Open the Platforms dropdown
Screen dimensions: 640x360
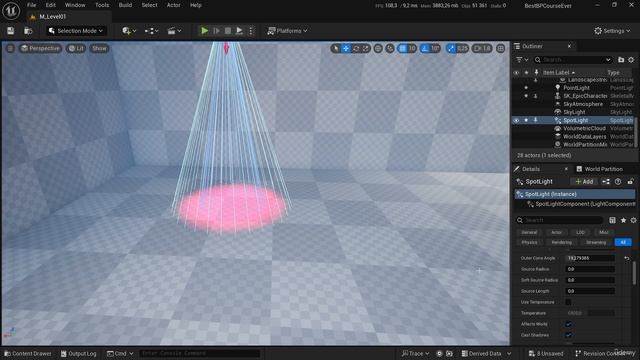pos(287,31)
